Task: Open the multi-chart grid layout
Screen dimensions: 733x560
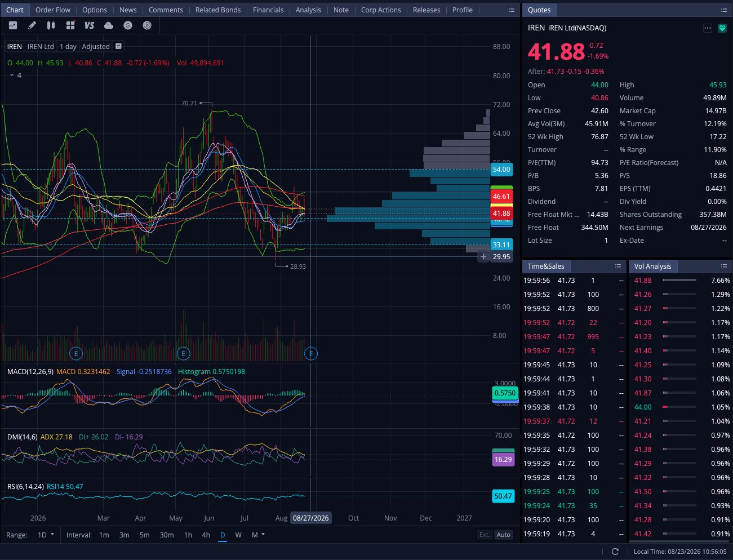Action: pyautogui.click(x=70, y=25)
